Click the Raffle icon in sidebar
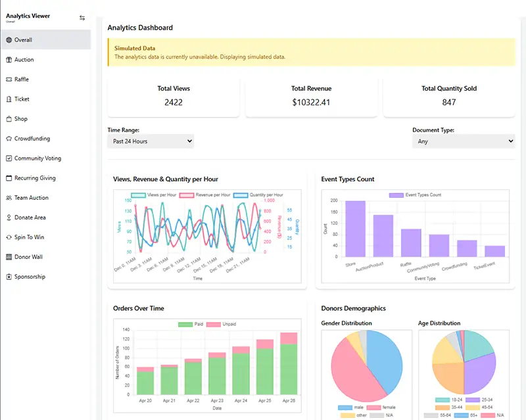The height and width of the screenshot is (420, 526). [9, 80]
